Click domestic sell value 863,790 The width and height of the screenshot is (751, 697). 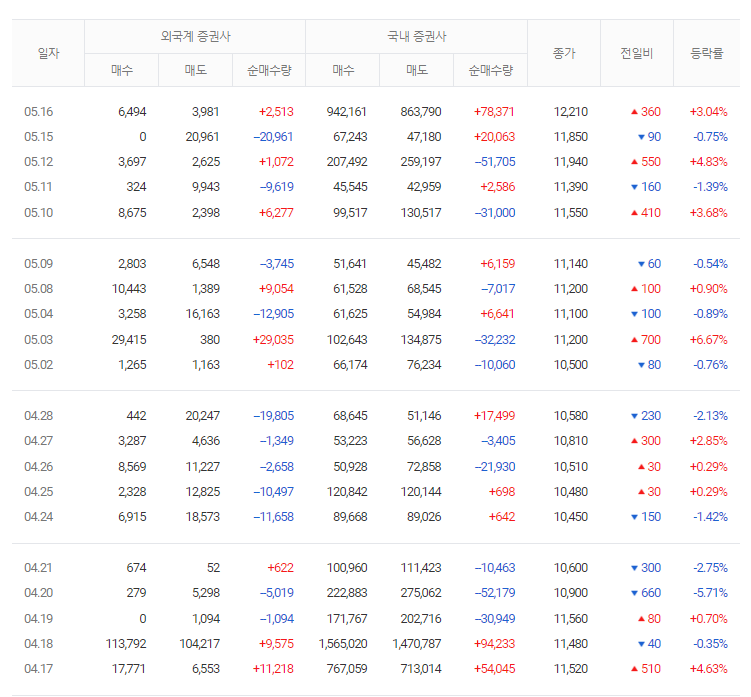click(421, 112)
